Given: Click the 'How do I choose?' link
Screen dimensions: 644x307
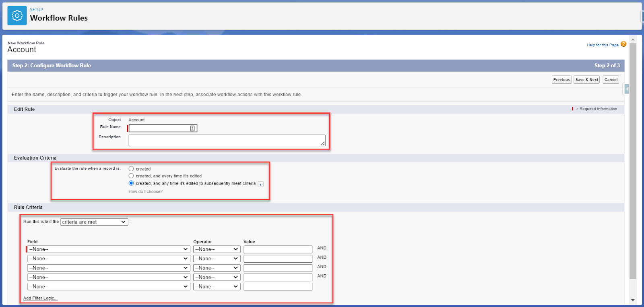Looking at the screenshot, I should pos(146,192).
